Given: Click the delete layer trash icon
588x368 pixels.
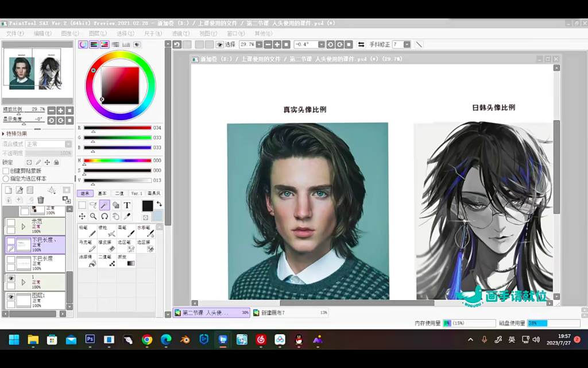Looking at the screenshot, I should [x=40, y=200].
